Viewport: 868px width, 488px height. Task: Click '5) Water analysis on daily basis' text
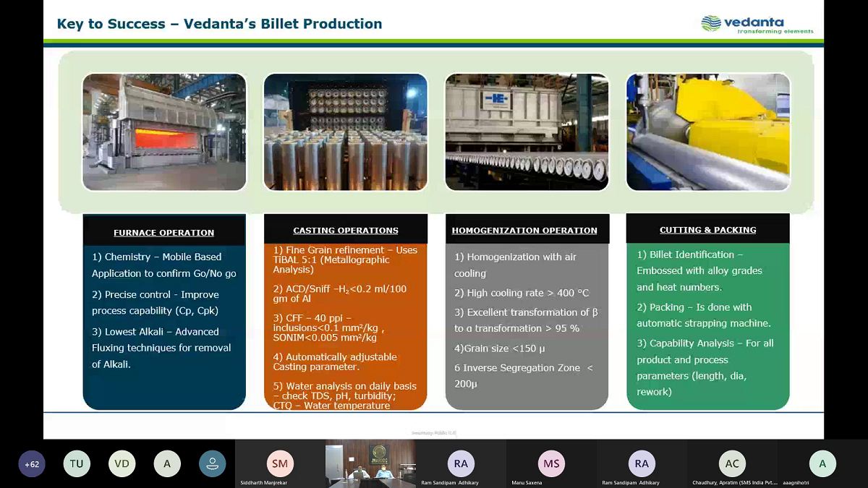pos(345,395)
